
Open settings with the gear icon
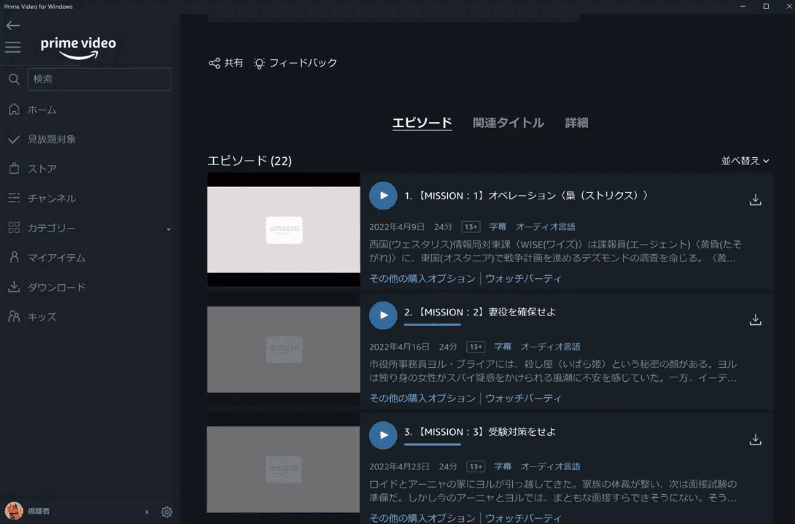click(x=166, y=512)
